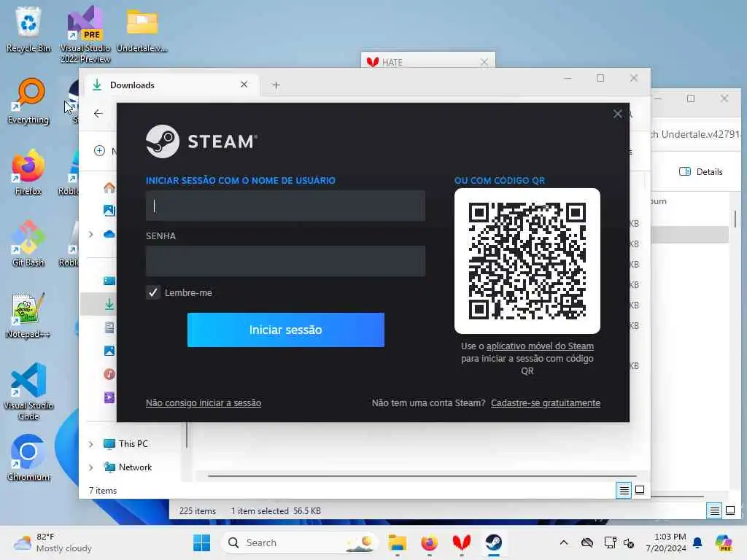Image resolution: width=747 pixels, height=560 pixels.
Task: Select Network in the navigation pane
Action: 128,467
